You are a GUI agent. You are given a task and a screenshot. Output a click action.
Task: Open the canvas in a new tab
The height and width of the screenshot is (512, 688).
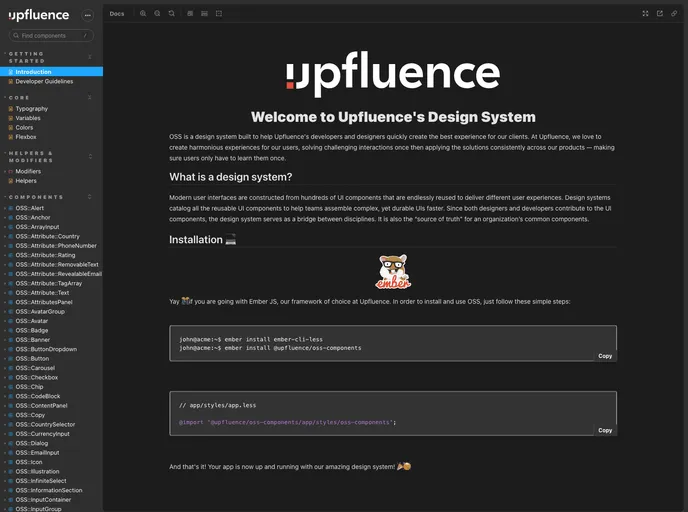(x=659, y=14)
